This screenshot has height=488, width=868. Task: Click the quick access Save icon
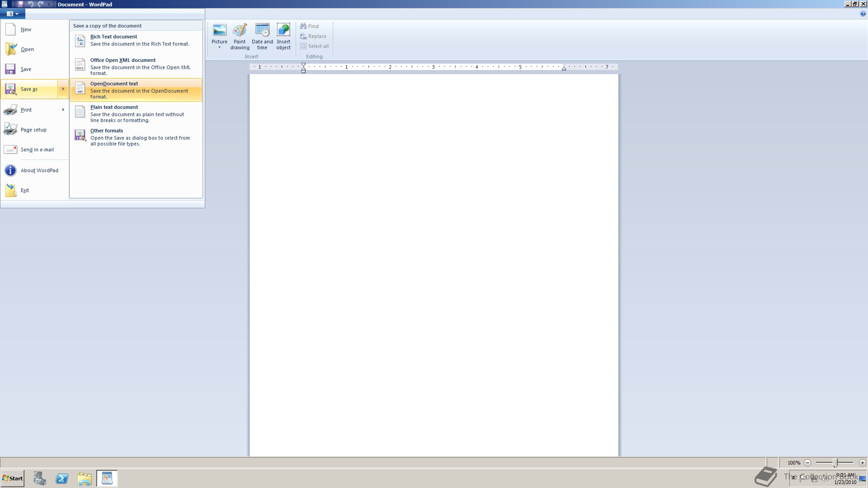[x=20, y=4]
